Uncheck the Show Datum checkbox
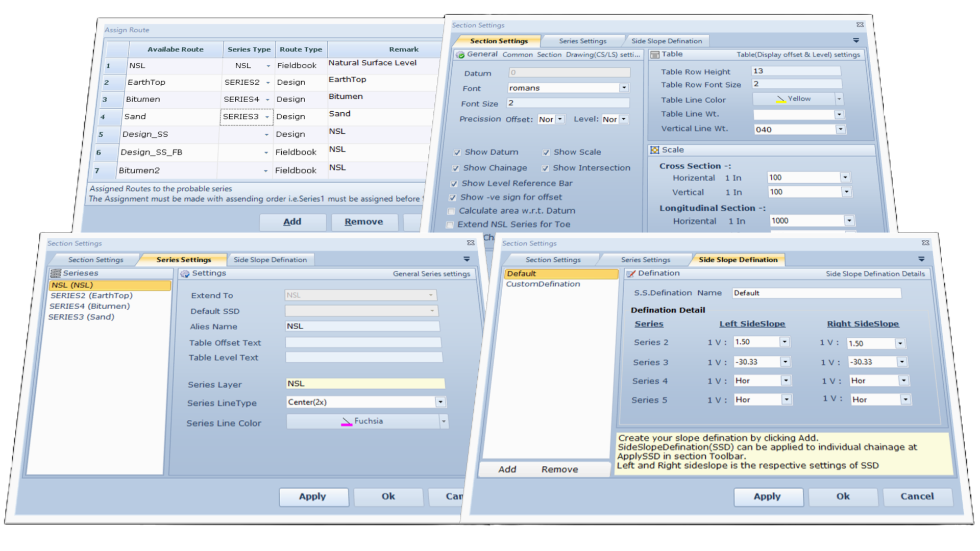 [457, 153]
